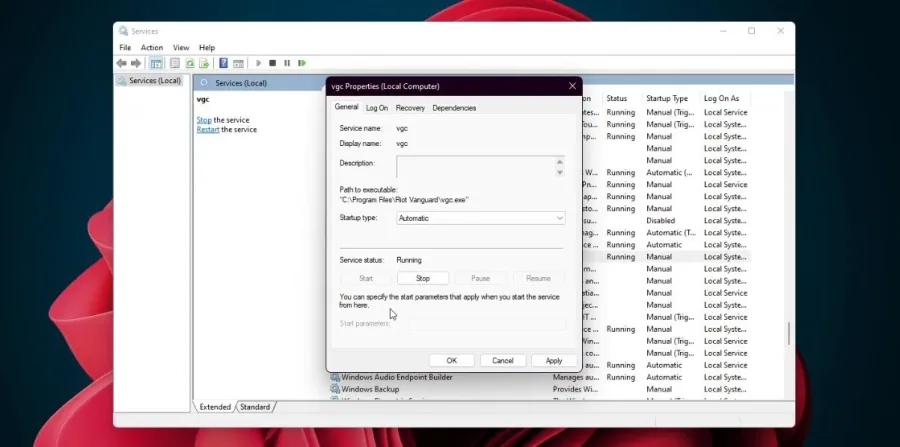Click the gear icon beside Windows Backup
Image resolution: width=900 pixels, height=447 pixels.
pyautogui.click(x=335, y=389)
